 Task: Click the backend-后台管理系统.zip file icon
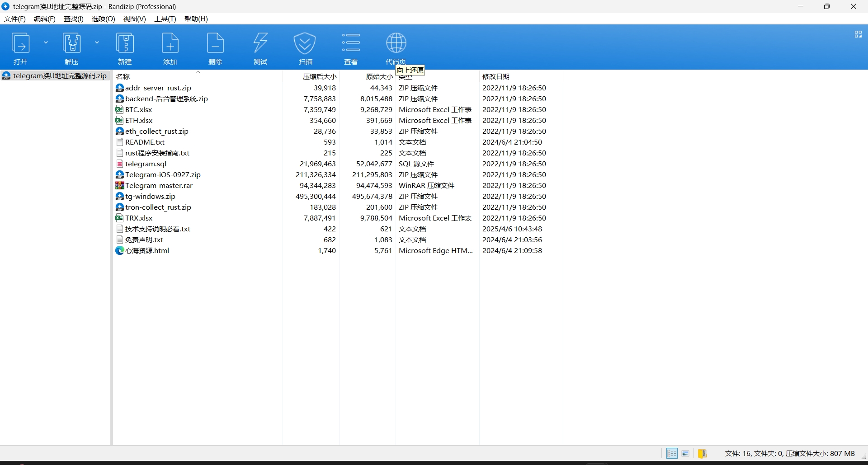coord(120,99)
